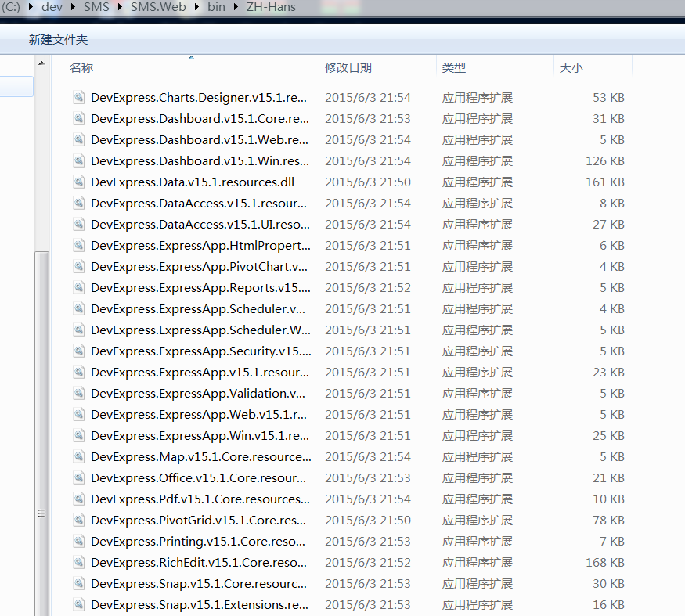This screenshot has width=685, height=616.
Task: Click the ExpressApp.Web.v15.1 file icon
Action: coord(78,414)
